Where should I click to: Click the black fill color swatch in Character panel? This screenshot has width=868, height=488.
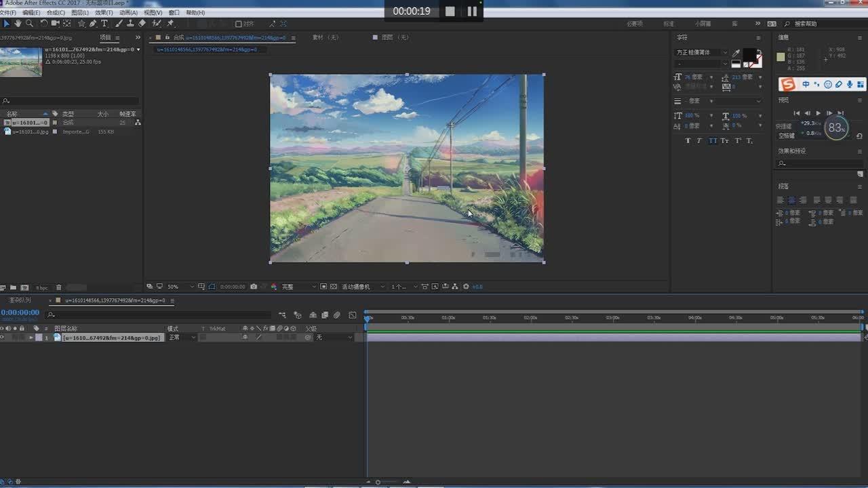click(x=749, y=54)
